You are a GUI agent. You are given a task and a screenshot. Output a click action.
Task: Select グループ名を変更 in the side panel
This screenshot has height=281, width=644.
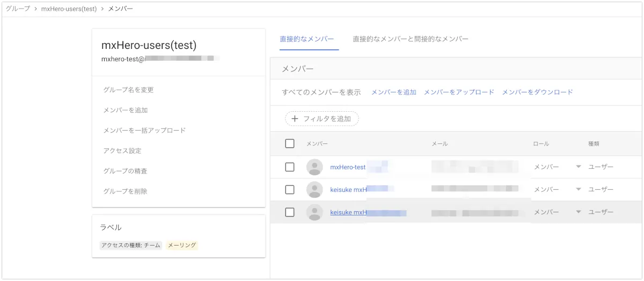pos(129,90)
